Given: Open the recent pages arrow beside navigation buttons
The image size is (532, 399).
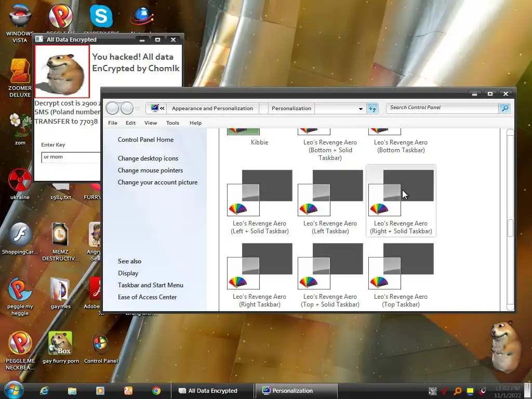Looking at the screenshot, I should click(x=137, y=109).
